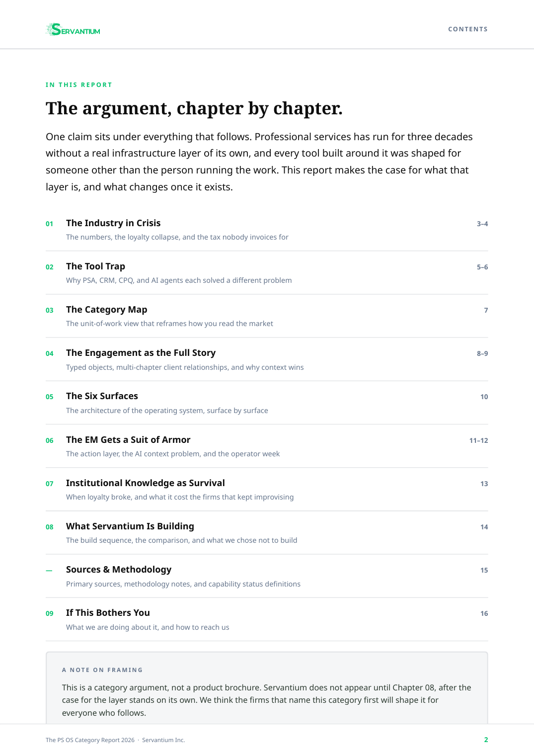Click footer text 'Servantium Inc.'

click(163, 740)
